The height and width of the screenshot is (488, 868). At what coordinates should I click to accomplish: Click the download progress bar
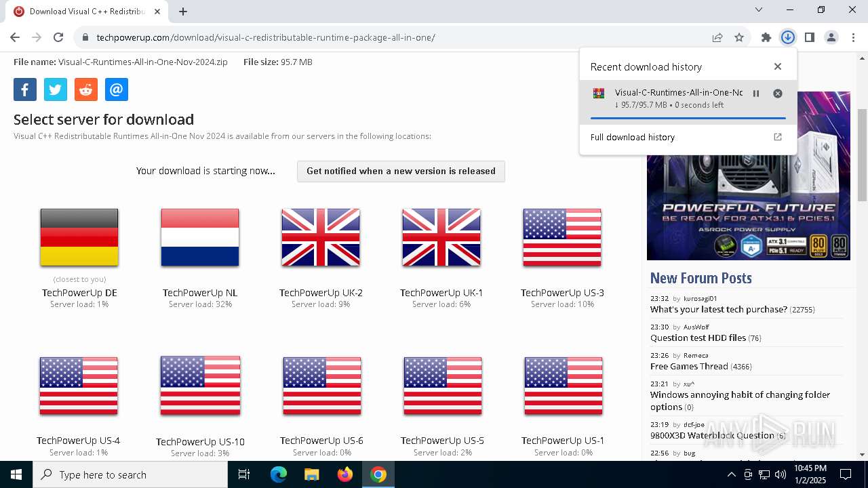[688, 119]
